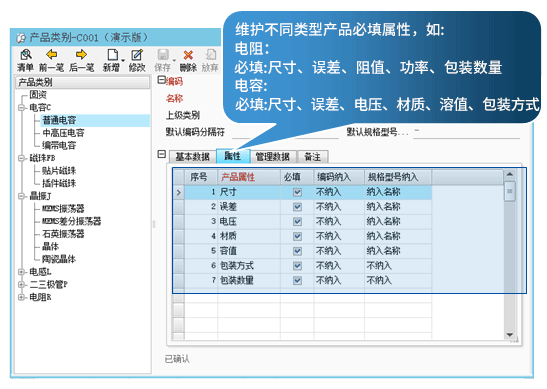Select 陶瓷晶体 in the category tree
Screen dimensions: 547x389
point(59,259)
